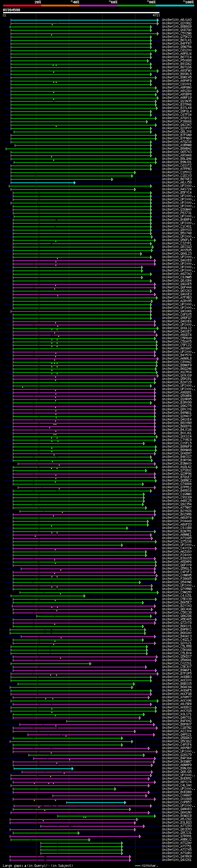Click the UniRef100_A0C096 hit name
Screen dimensions: 197x868
[x=177, y=700]
